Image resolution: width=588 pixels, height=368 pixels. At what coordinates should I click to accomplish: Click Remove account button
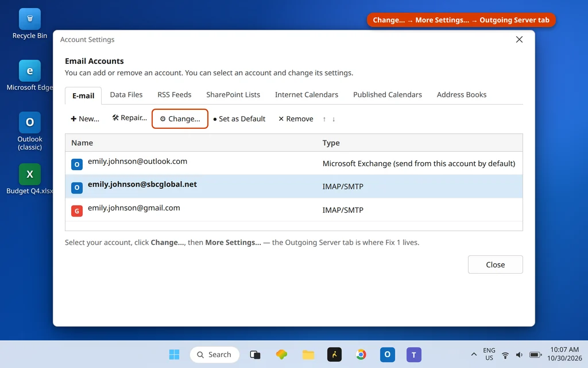pyautogui.click(x=296, y=118)
